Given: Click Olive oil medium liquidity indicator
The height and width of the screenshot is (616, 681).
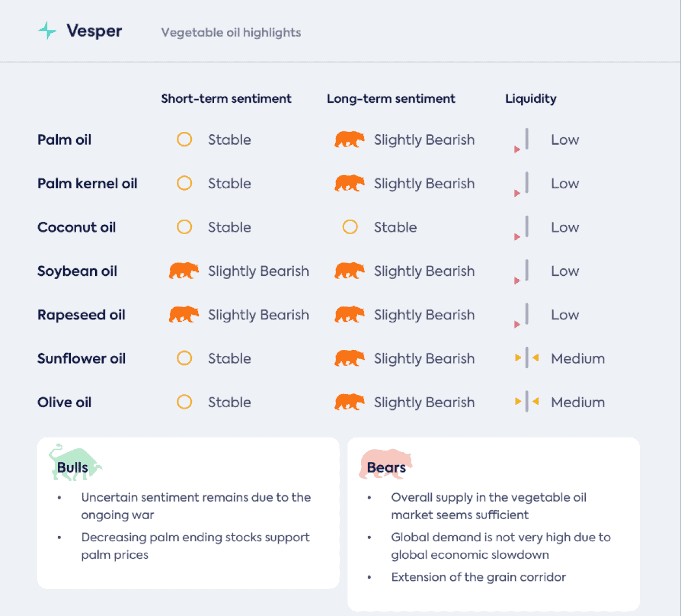Looking at the screenshot, I should point(527,402).
